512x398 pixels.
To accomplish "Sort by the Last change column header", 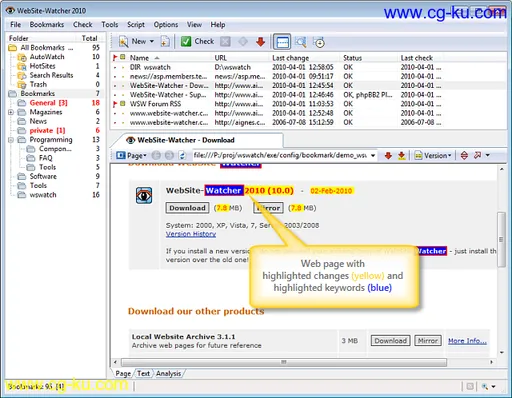I will click(290, 58).
